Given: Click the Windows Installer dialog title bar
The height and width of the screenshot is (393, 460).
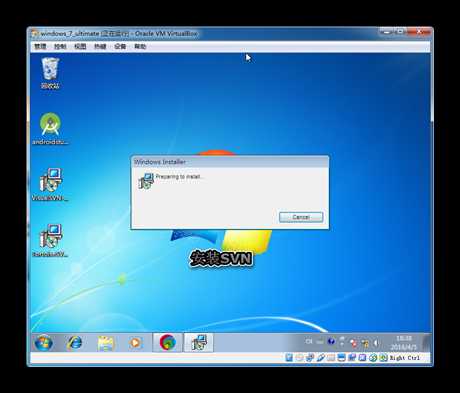Looking at the screenshot, I should click(x=230, y=162).
